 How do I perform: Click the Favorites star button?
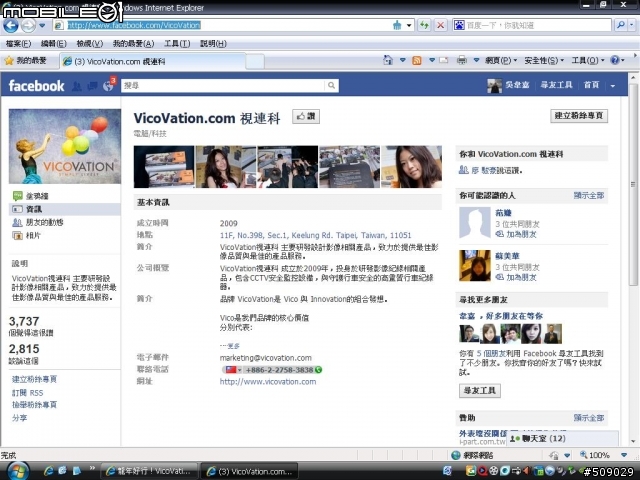tap(26, 61)
